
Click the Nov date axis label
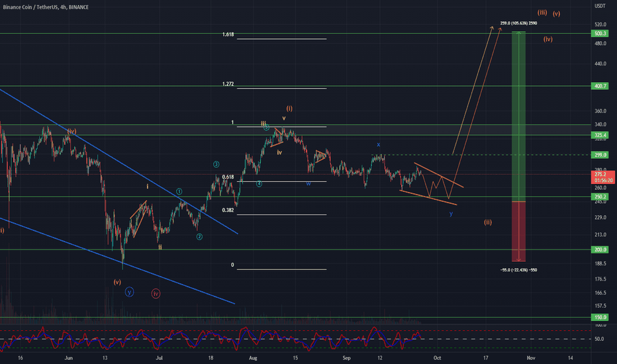coord(531,358)
